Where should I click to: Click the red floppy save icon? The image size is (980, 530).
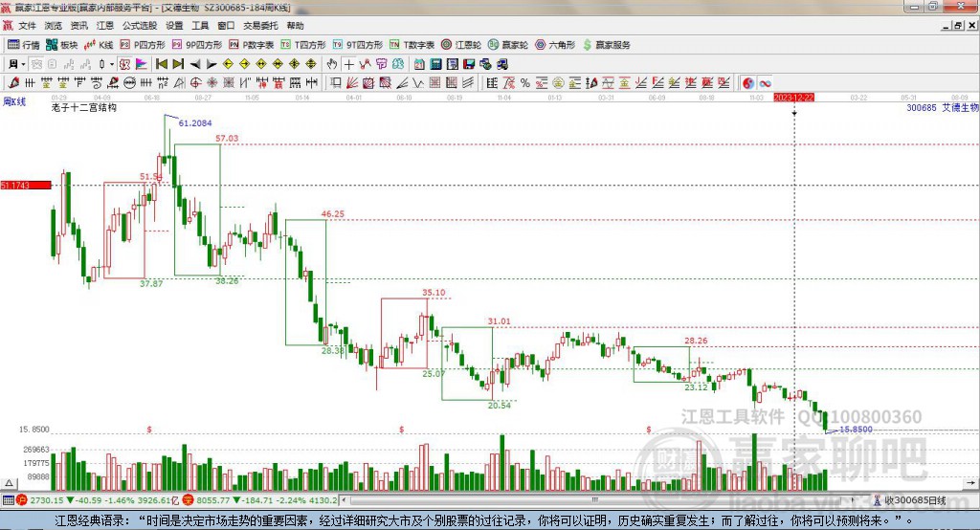(x=469, y=64)
